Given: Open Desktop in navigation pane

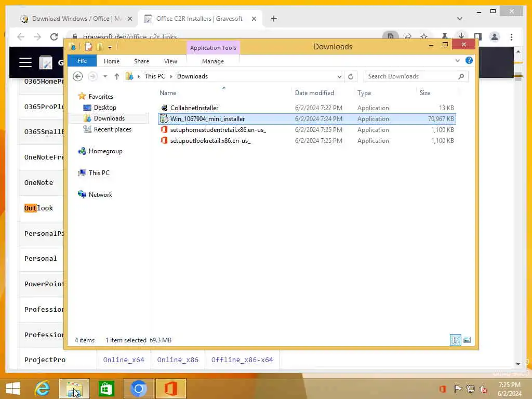Looking at the screenshot, I should (x=105, y=108).
